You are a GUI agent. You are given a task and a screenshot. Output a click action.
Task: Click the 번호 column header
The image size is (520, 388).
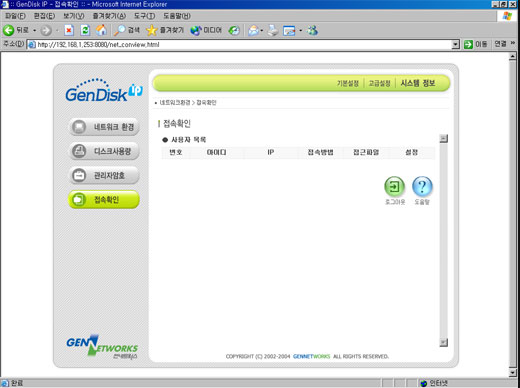click(176, 152)
